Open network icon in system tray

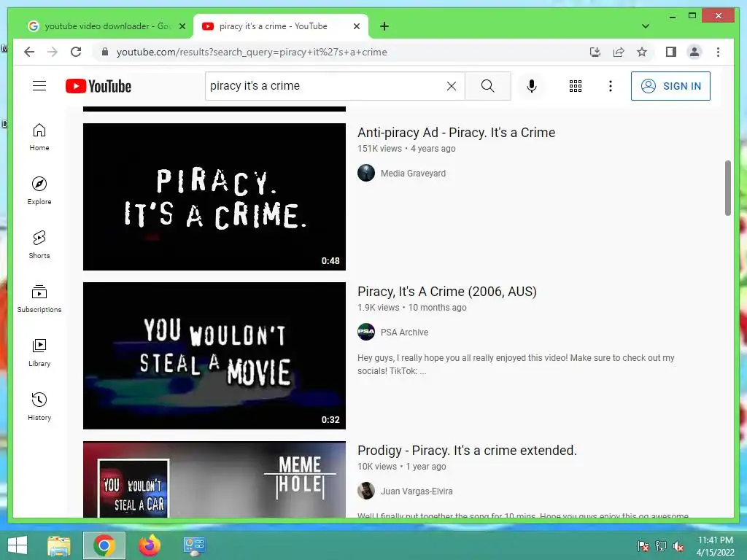click(x=661, y=546)
